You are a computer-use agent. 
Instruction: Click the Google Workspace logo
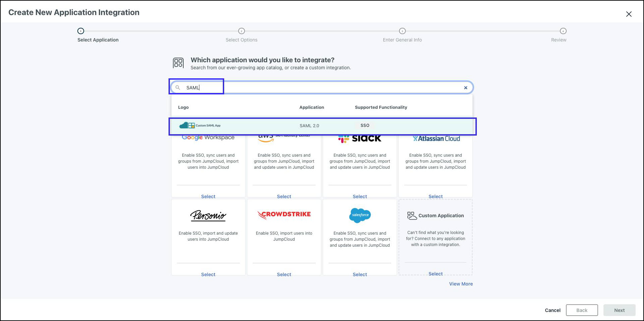[208, 137]
